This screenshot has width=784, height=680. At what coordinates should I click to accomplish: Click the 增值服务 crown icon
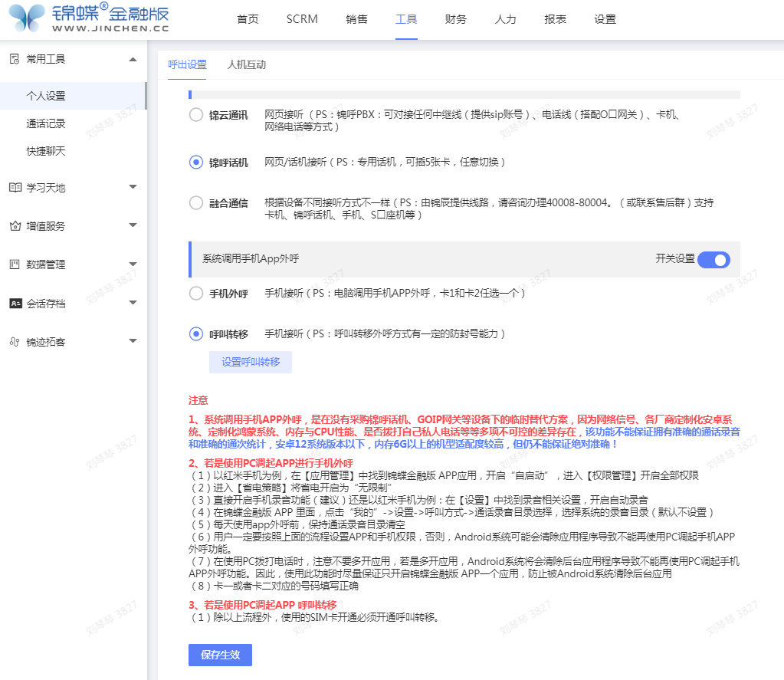[x=15, y=226]
